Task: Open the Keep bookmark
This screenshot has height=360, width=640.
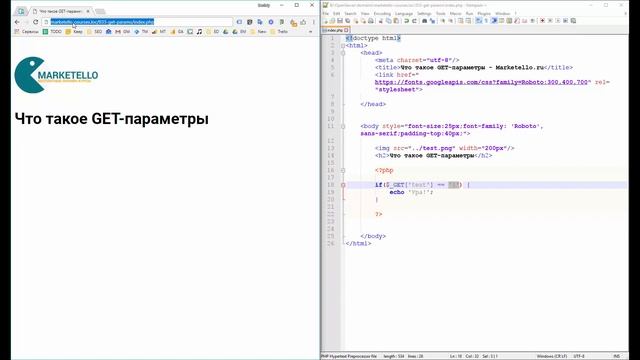Action: click(74, 31)
